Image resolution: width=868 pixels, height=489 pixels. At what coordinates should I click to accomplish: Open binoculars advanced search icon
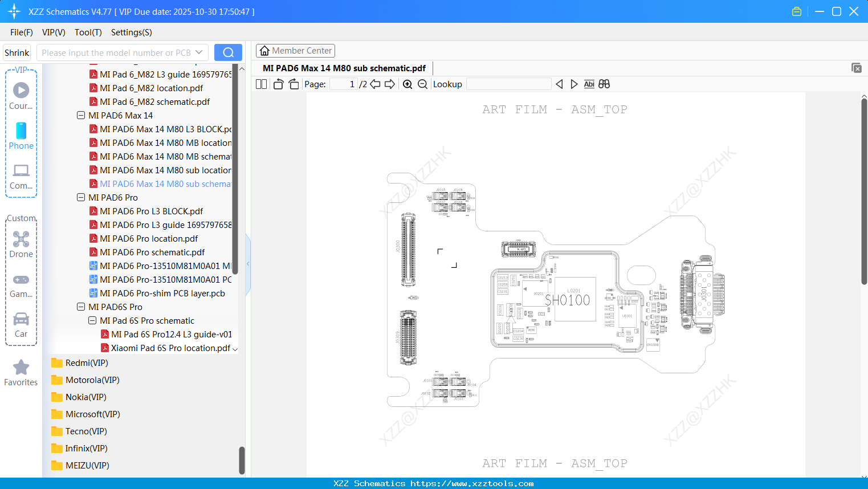click(604, 84)
